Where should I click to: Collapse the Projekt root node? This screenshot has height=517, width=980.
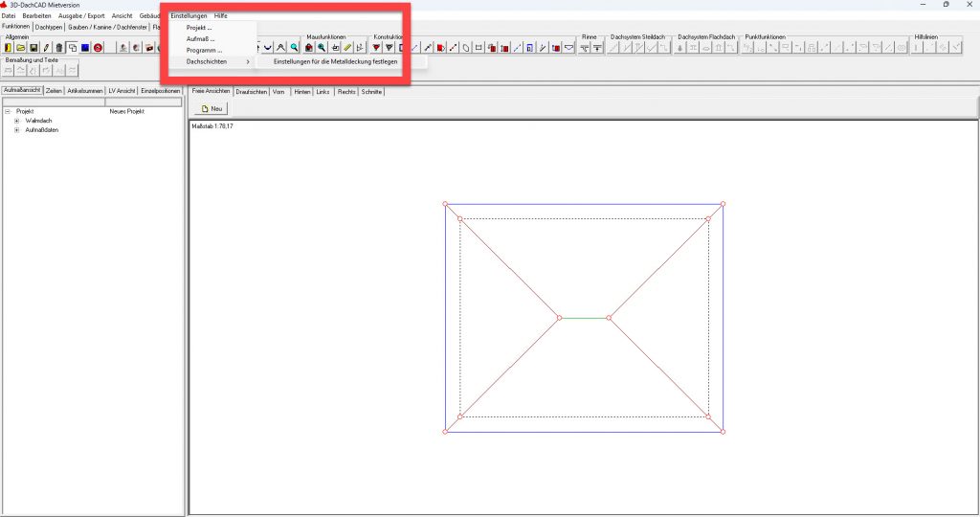[x=8, y=112]
